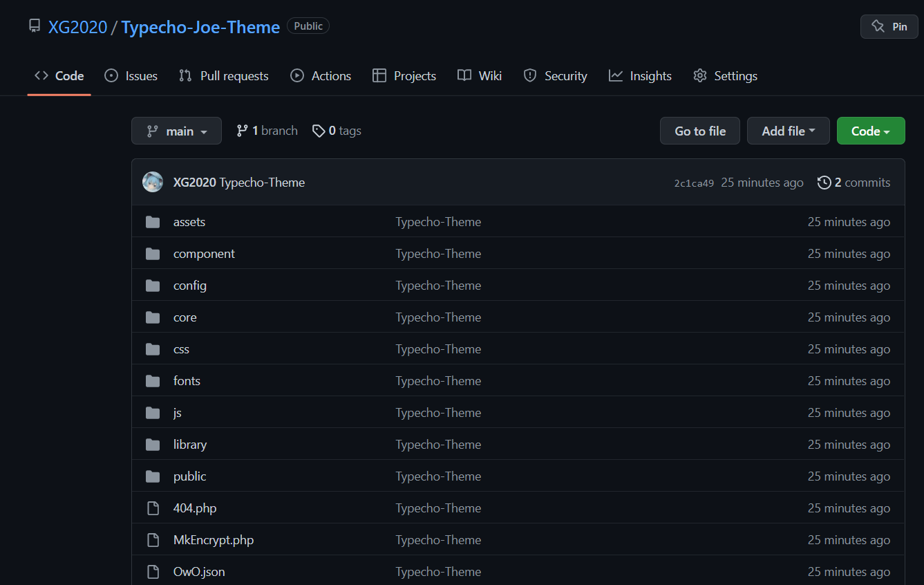Click the folder icon for core

pos(153,317)
